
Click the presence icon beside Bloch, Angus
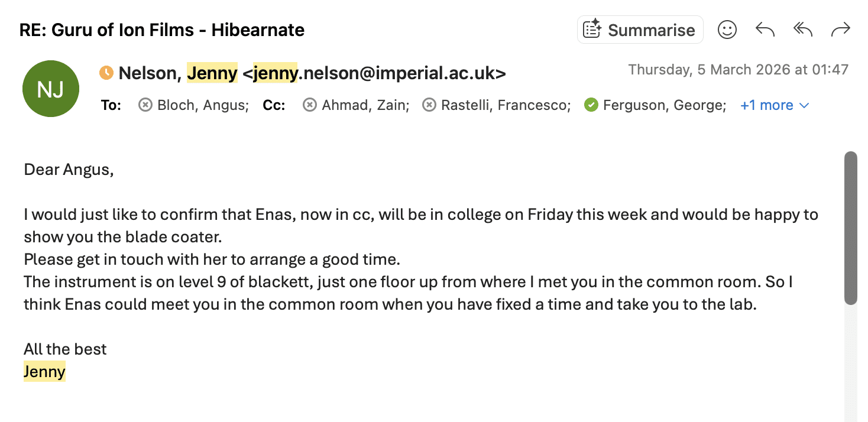(x=145, y=105)
